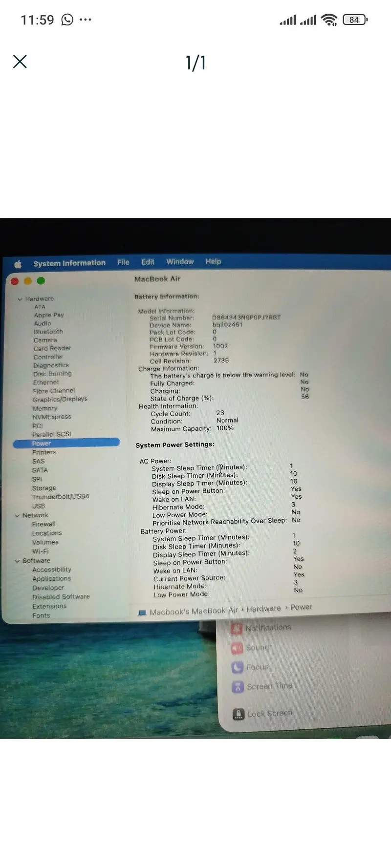This screenshot has height=868, width=391.
Task: Click the Maximum Capacity 100% value
Action: point(225,428)
